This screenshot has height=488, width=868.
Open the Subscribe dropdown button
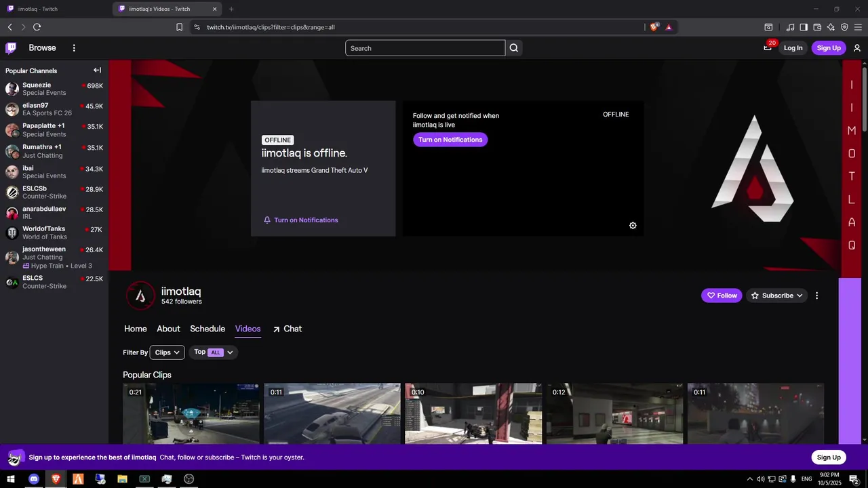(x=777, y=296)
